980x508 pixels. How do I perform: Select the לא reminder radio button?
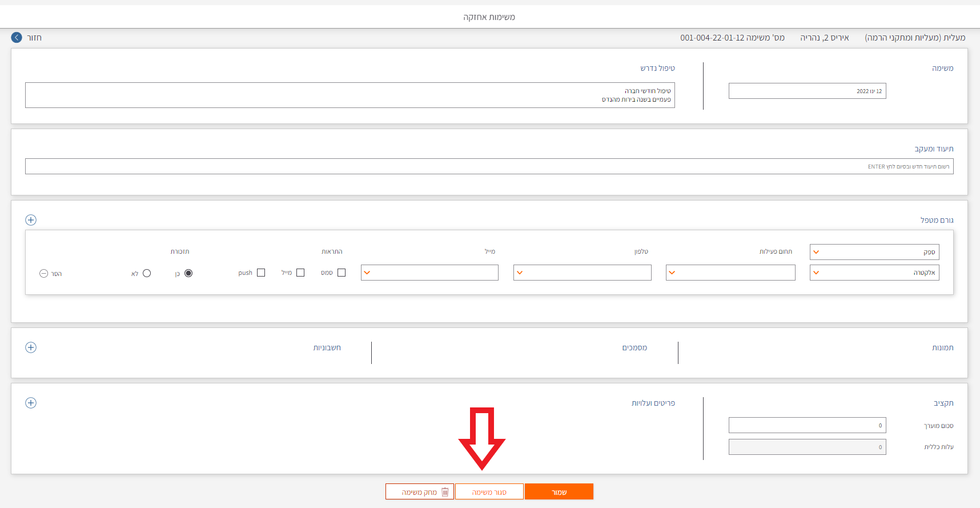pyautogui.click(x=147, y=273)
